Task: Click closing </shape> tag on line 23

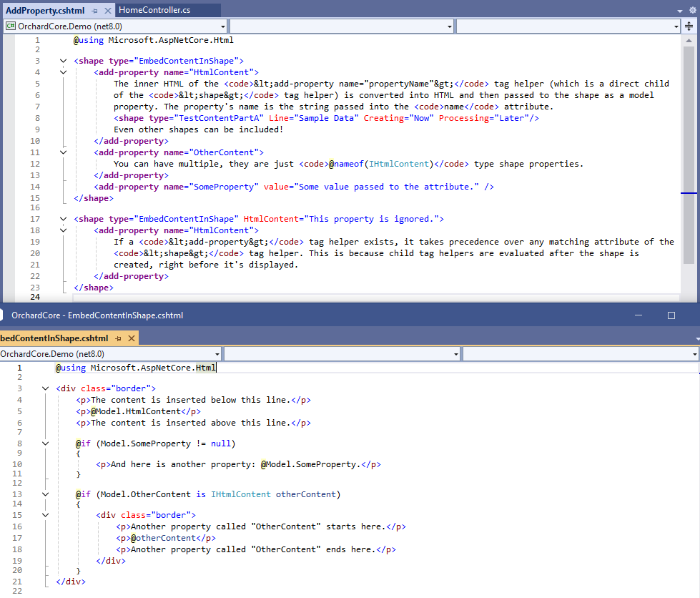Action: tap(94, 288)
